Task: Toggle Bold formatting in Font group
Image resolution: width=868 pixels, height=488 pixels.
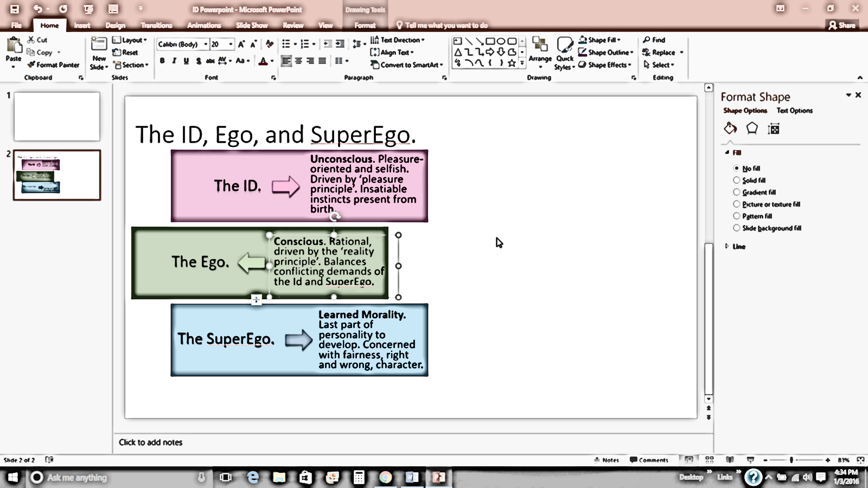Action: click(x=162, y=61)
